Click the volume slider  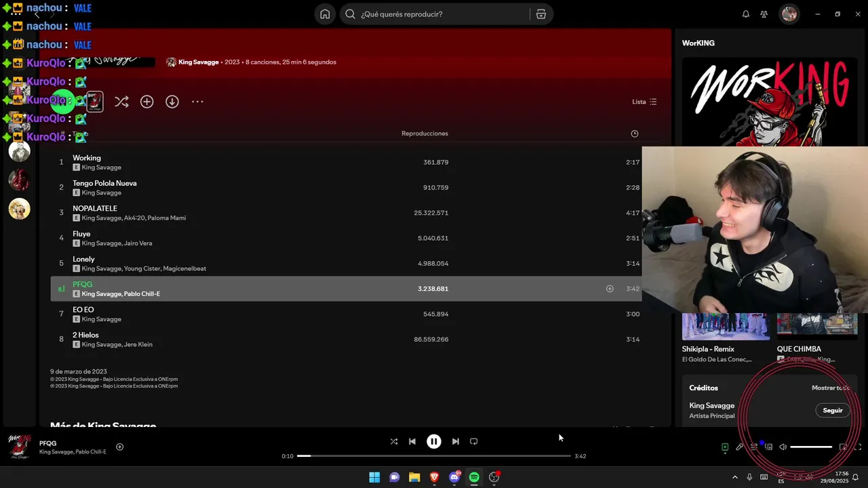pos(811,447)
